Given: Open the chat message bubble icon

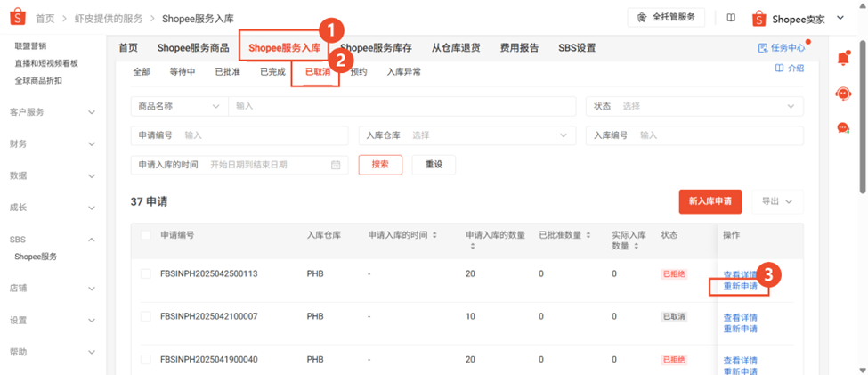Looking at the screenshot, I should coord(842,128).
